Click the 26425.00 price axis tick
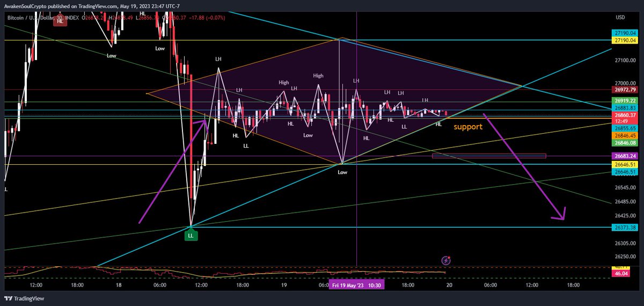 click(625, 216)
